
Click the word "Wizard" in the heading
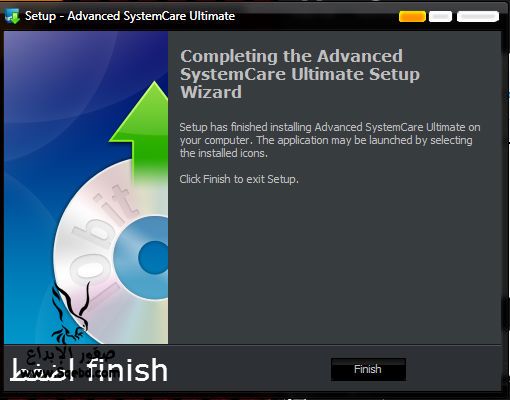(x=211, y=92)
